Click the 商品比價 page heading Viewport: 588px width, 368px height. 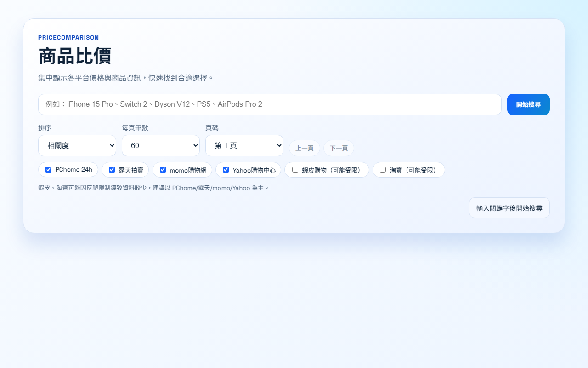click(75, 56)
